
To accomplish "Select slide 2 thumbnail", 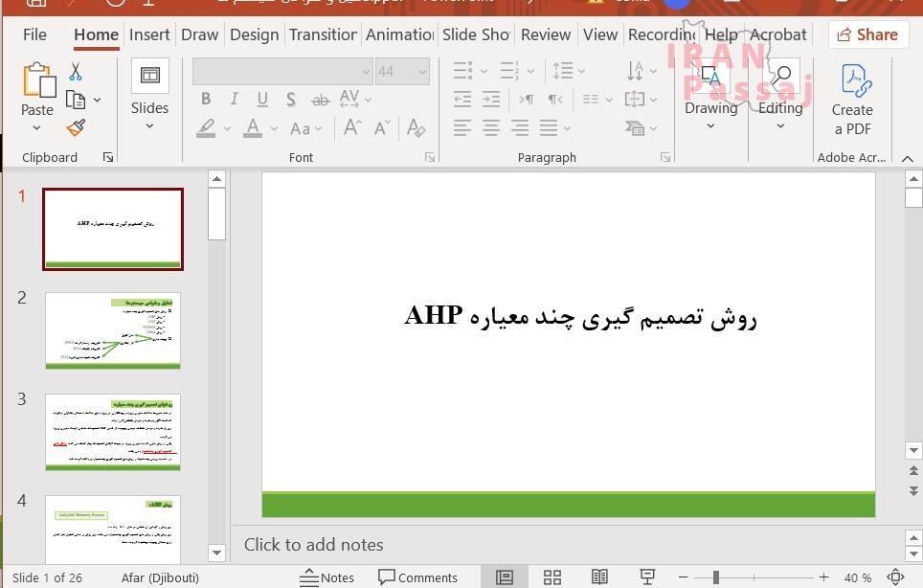I will tap(113, 330).
